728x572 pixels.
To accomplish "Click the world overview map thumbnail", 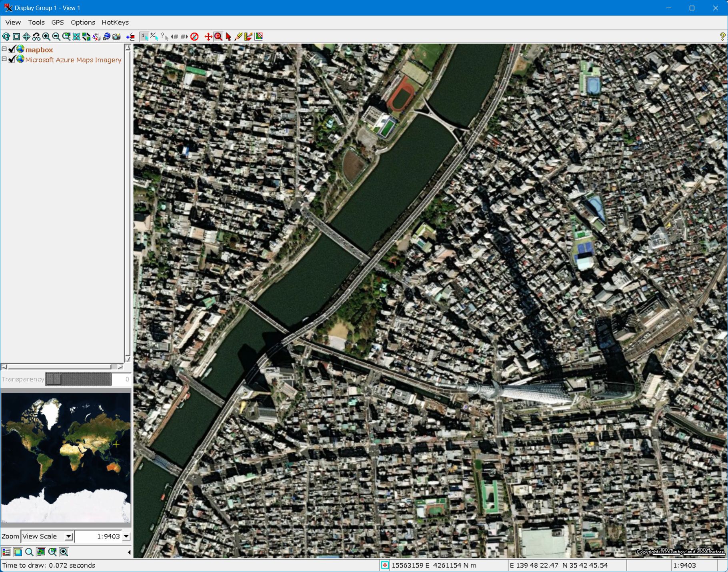I will [66, 458].
